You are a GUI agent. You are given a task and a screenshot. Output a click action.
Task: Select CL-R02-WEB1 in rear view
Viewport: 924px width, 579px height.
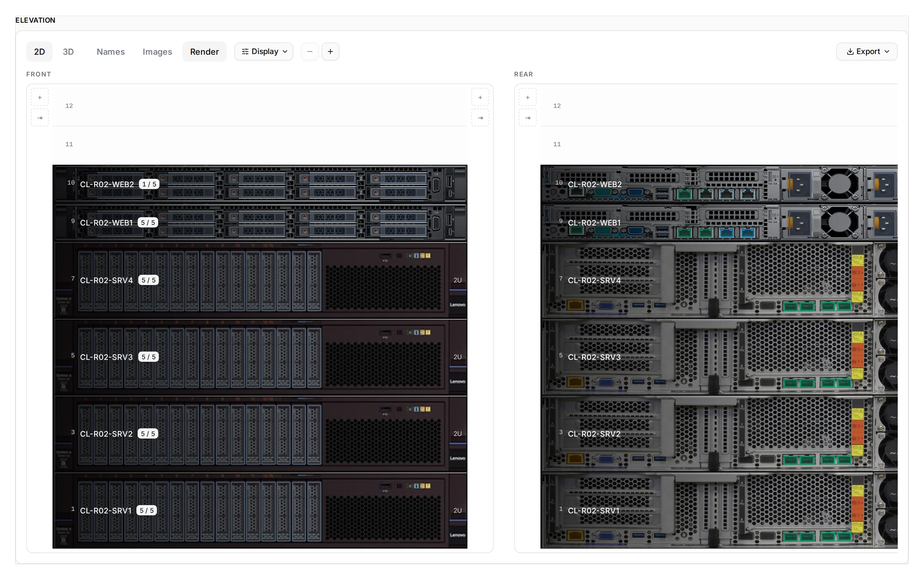click(x=719, y=222)
